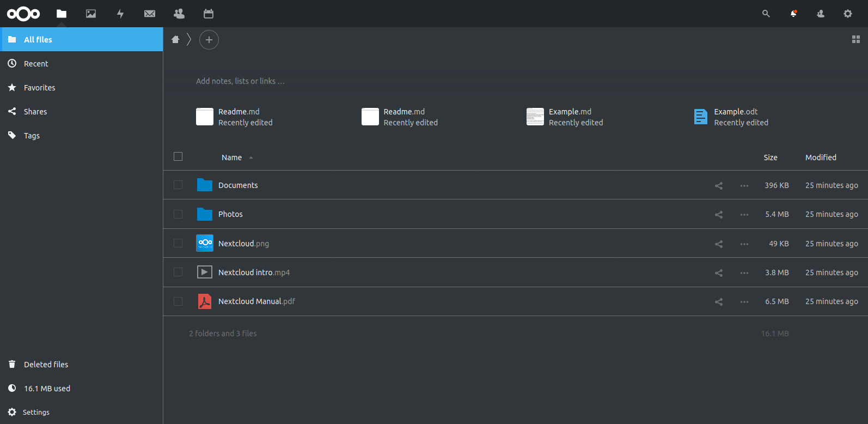This screenshot has width=868, height=424.
Task: Open second recently edited Readme.md
Action: click(400, 117)
